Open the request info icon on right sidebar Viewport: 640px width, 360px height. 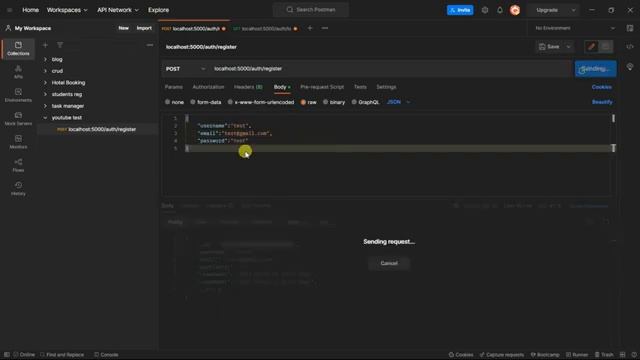coord(630,67)
